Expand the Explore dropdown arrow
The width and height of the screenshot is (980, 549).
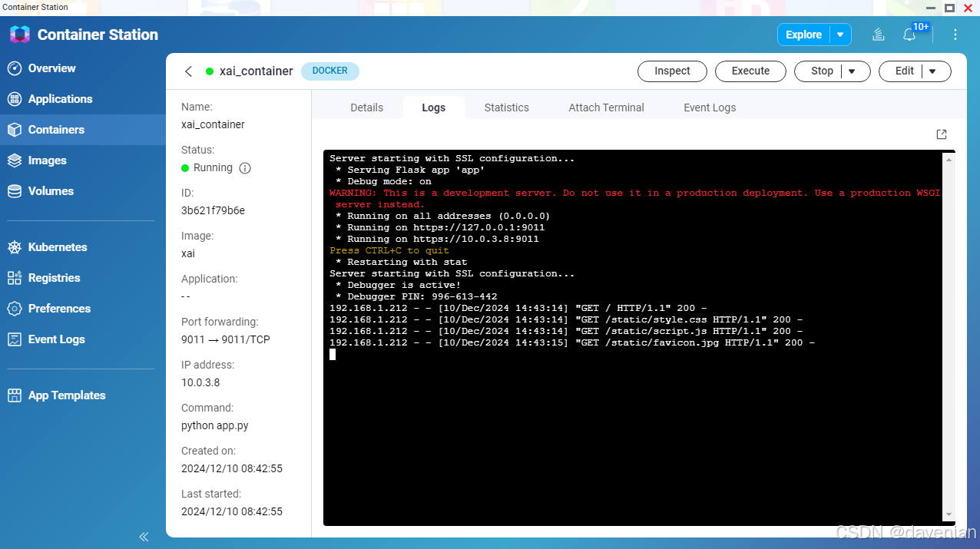click(840, 35)
